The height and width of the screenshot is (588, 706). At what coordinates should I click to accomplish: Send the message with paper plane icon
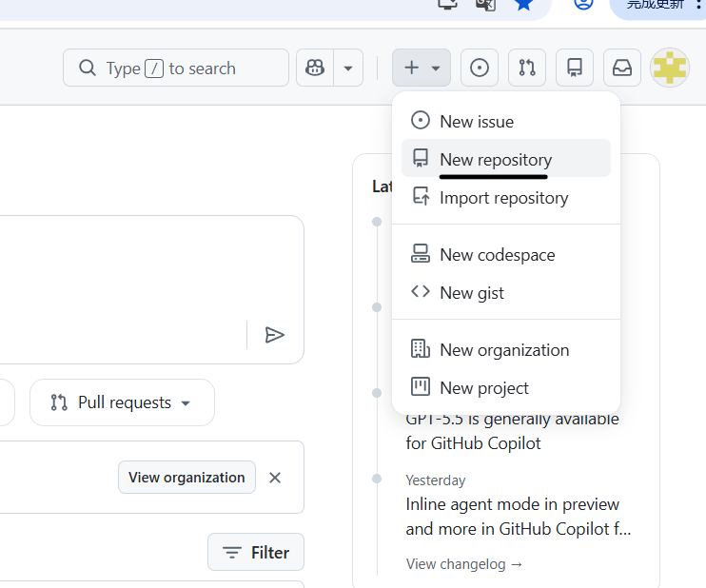tap(274, 335)
